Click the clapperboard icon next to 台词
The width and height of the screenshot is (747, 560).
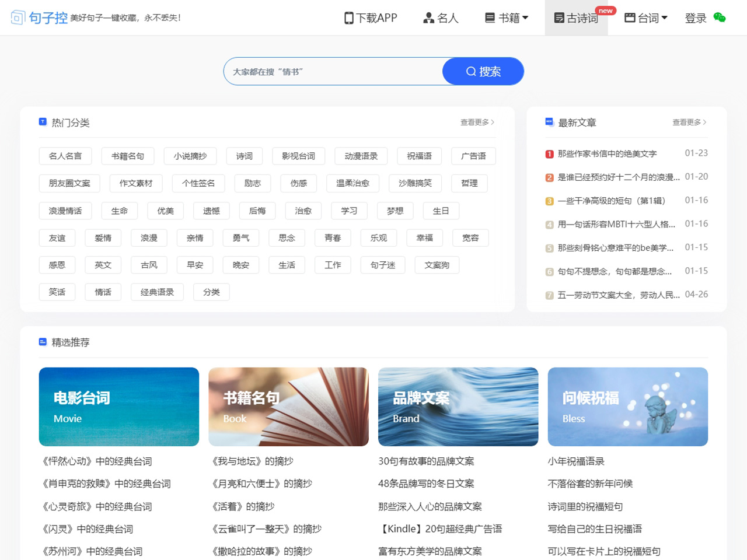coord(630,17)
